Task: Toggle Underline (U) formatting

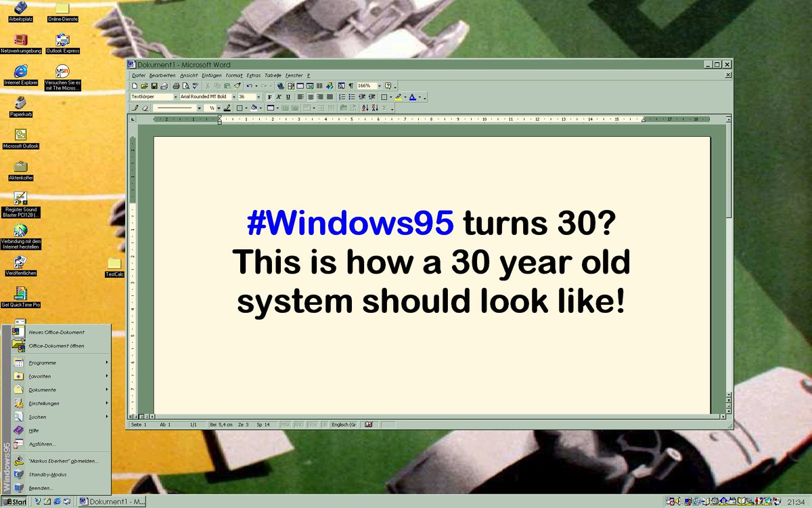Action: 288,97
